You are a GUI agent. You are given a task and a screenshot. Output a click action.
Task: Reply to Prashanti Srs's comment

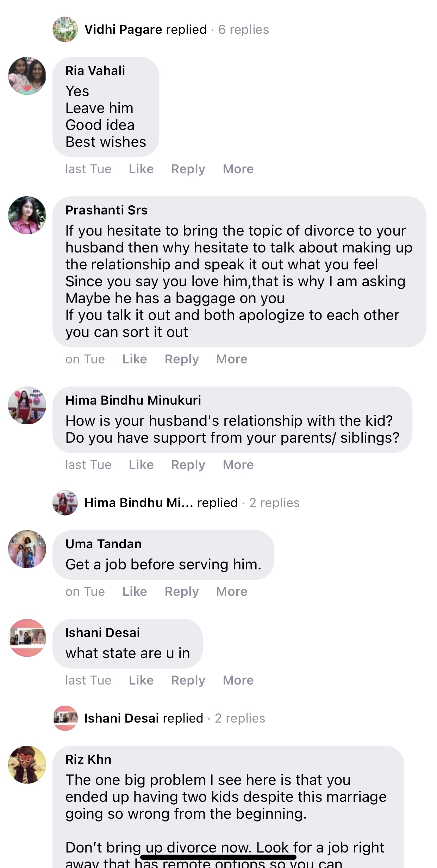tap(182, 359)
